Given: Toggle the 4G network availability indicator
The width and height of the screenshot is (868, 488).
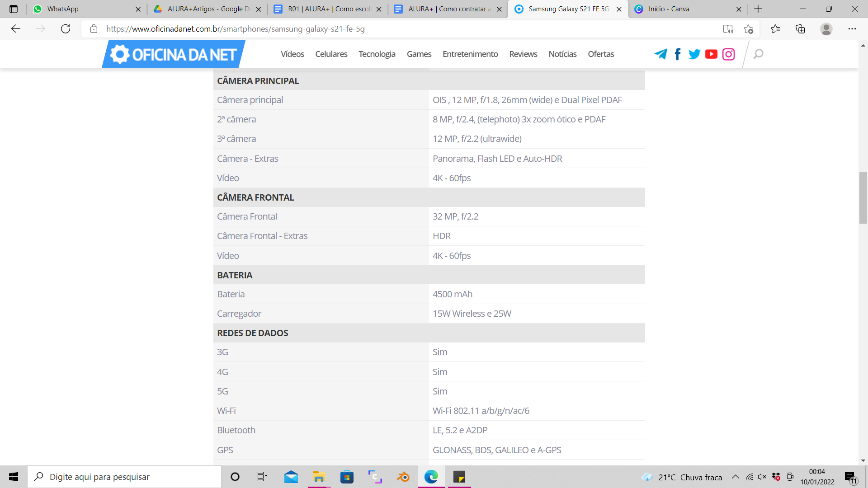Looking at the screenshot, I should click(439, 371).
